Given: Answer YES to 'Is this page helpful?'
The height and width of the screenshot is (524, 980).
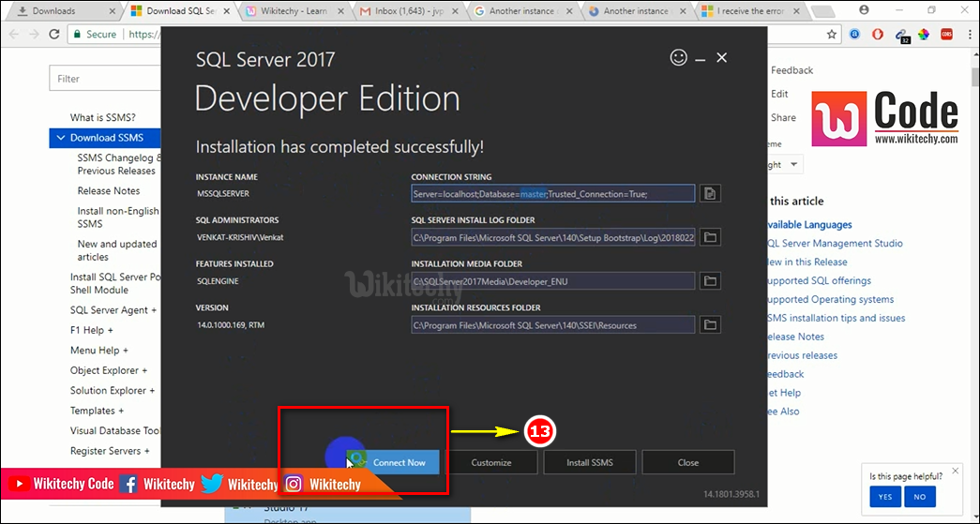Looking at the screenshot, I should (885, 497).
